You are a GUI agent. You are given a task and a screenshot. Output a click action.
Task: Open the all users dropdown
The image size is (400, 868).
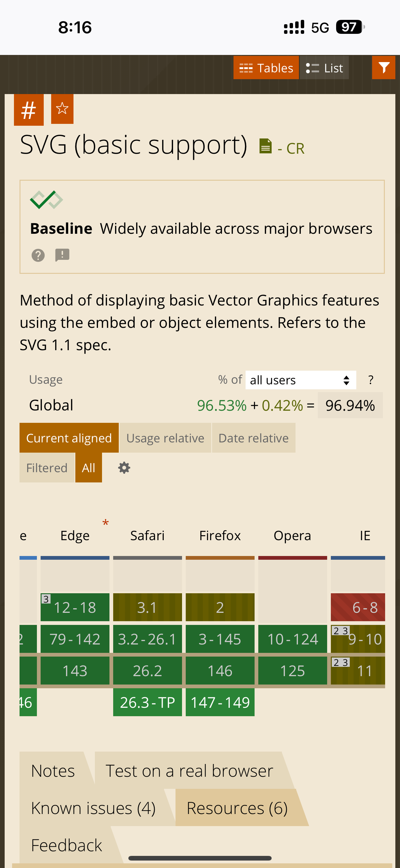point(300,380)
